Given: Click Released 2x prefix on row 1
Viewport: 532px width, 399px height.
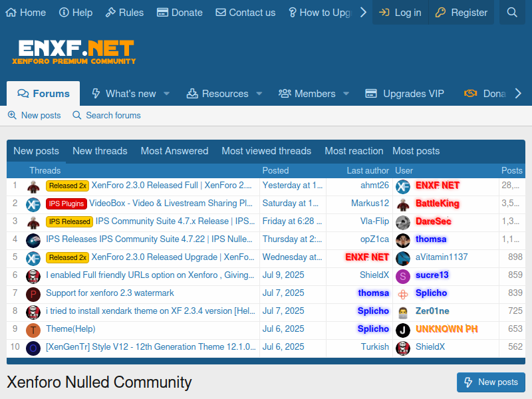Looking at the screenshot, I should click(67, 186).
